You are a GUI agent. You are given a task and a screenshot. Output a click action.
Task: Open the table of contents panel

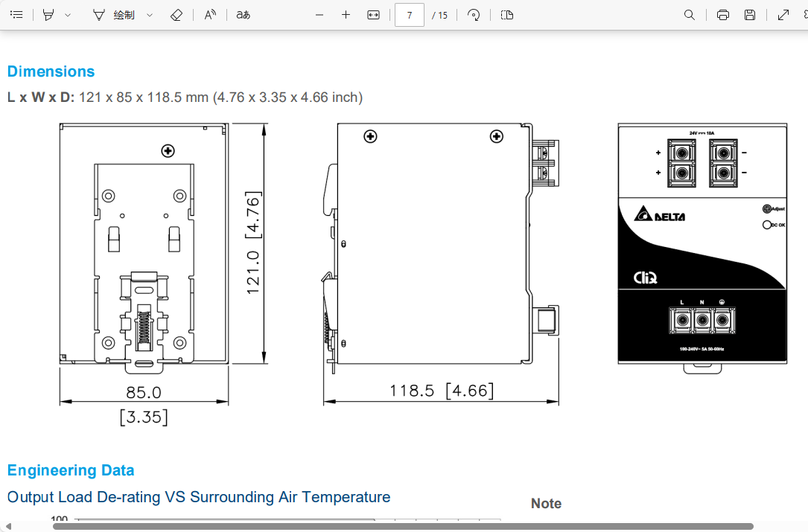[16, 15]
